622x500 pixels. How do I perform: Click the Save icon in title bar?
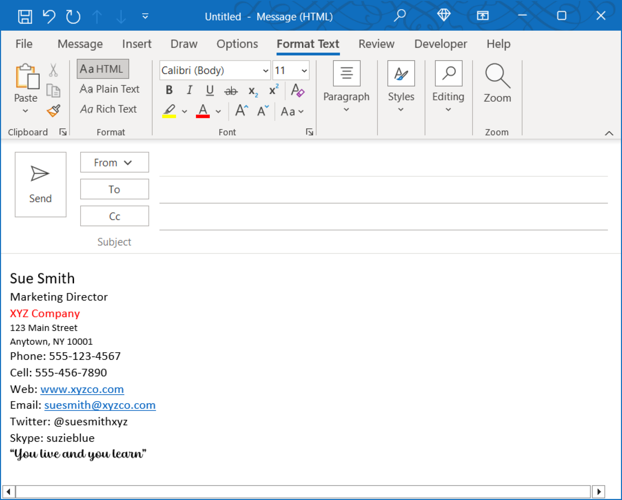pos(25,16)
